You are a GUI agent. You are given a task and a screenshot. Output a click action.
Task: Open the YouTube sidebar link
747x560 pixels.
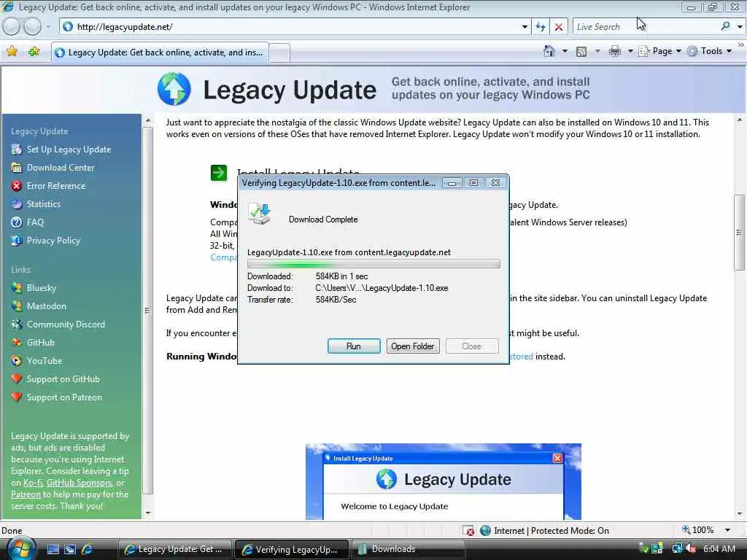(44, 361)
